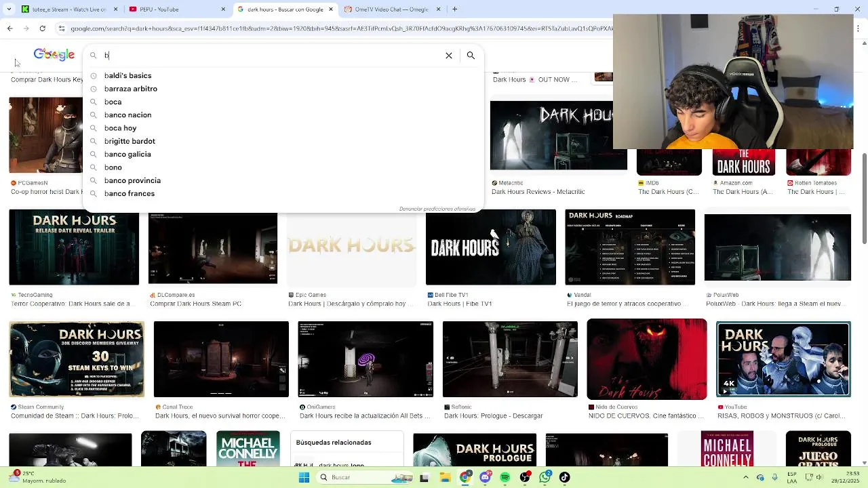This screenshot has width=868, height=488.
Task: Open Amazon.com The Dark Hours cover
Action: click(744, 163)
